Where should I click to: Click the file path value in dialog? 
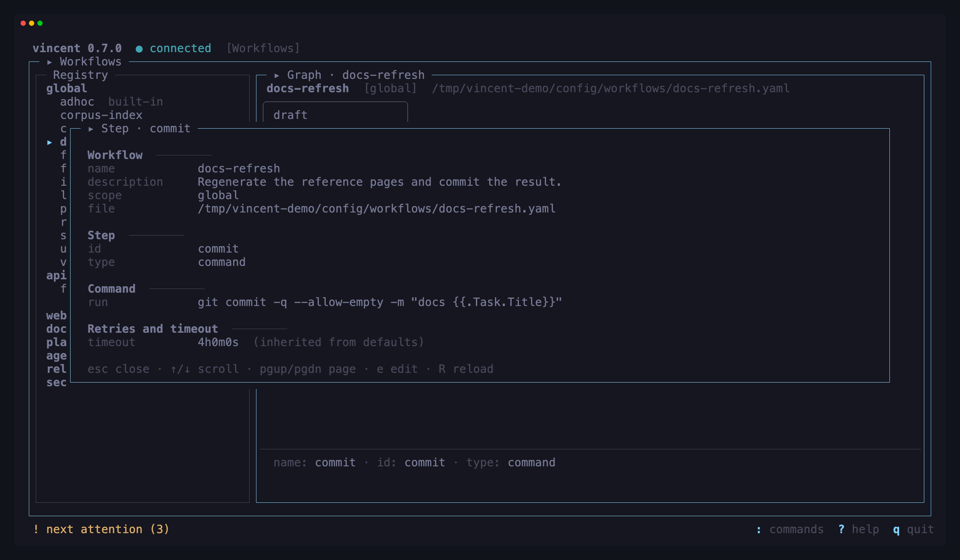point(376,209)
